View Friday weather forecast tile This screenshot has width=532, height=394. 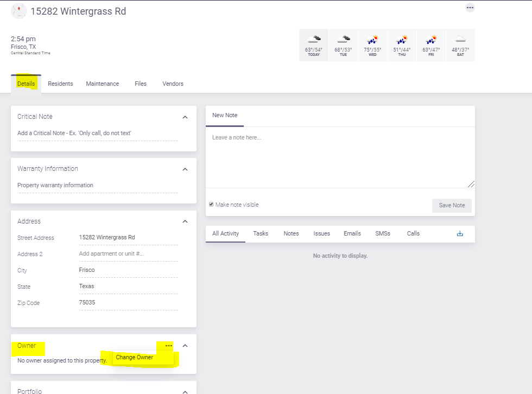(431, 45)
